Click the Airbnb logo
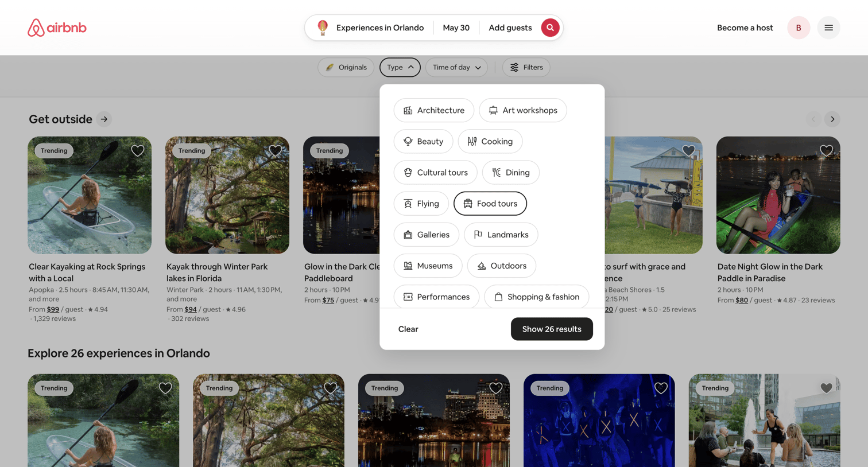868x467 pixels. click(x=57, y=28)
